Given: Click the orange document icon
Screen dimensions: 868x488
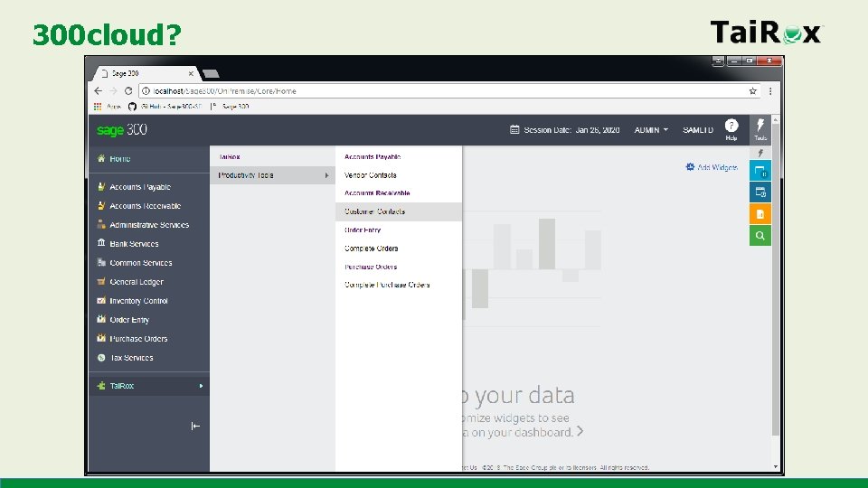Looking at the screenshot, I should (760, 213).
